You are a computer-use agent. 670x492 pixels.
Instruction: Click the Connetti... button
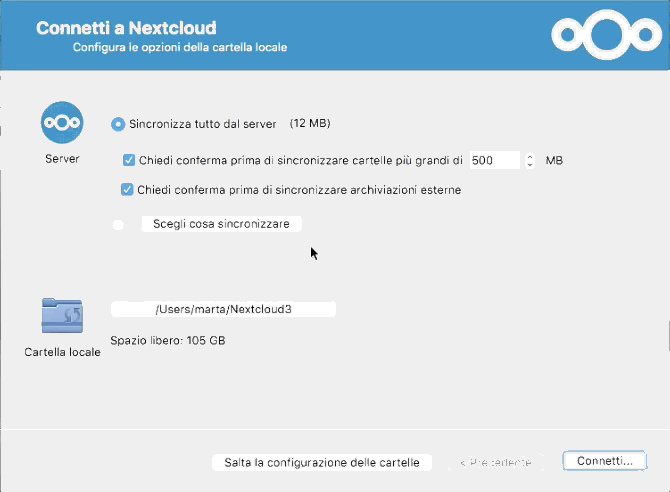pyautogui.click(x=605, y=461)
